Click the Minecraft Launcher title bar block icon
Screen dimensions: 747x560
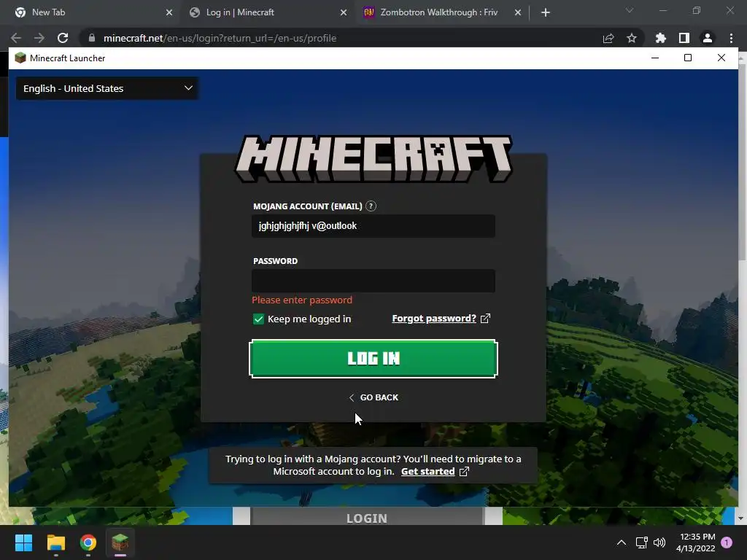click(x=20, y=58)
